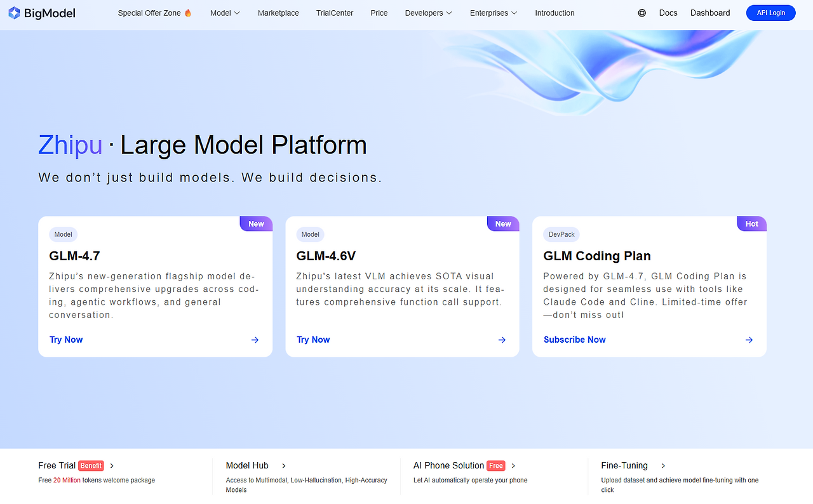Screen dimensions: 813x504
Task: Click the Zhipu Large Model Platform heading
Action: coord(203,145)
